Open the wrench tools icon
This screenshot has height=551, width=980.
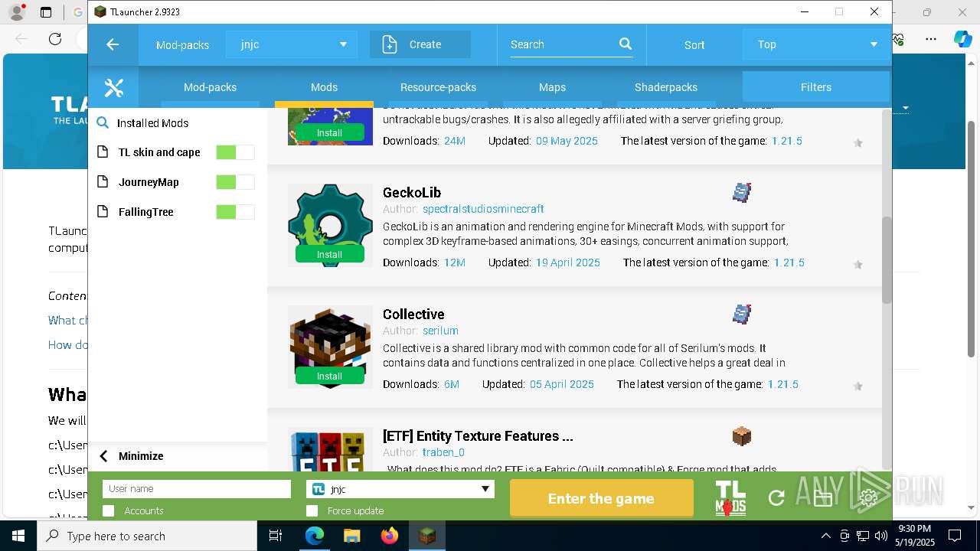pos(113,87)
